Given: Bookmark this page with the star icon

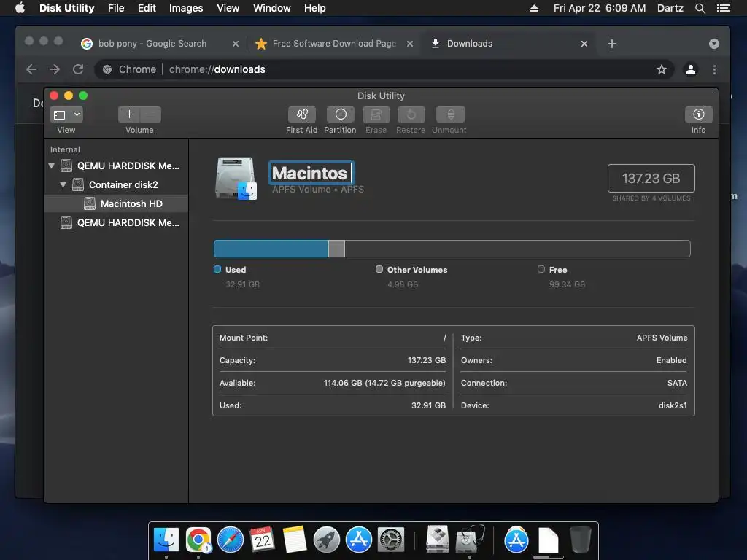Looking at the screenshot, I should tap(661, 69).
